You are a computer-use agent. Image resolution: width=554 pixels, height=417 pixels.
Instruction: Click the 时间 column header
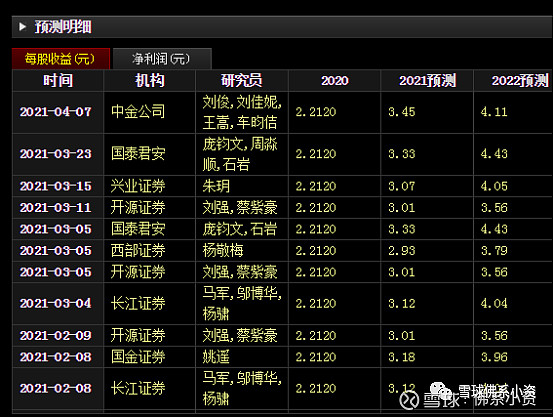58,81
